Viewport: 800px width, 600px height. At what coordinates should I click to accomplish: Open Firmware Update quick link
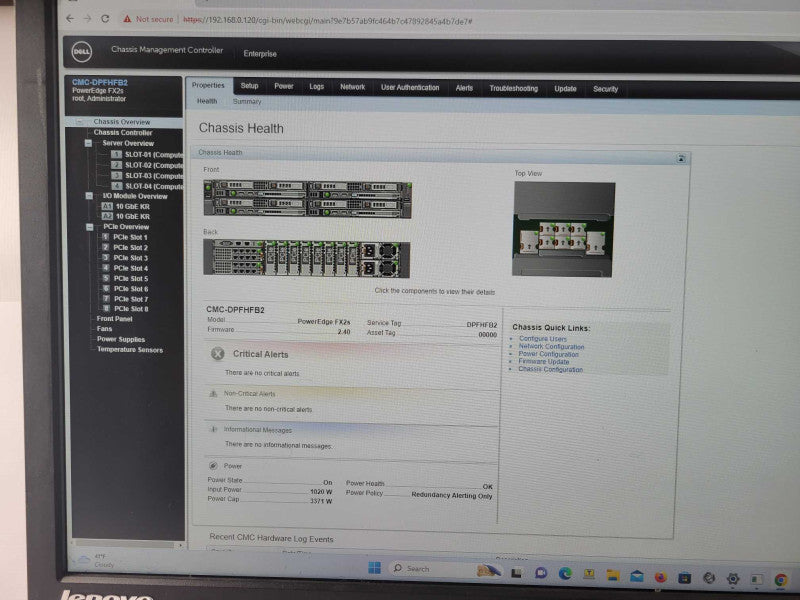[544, 361]
